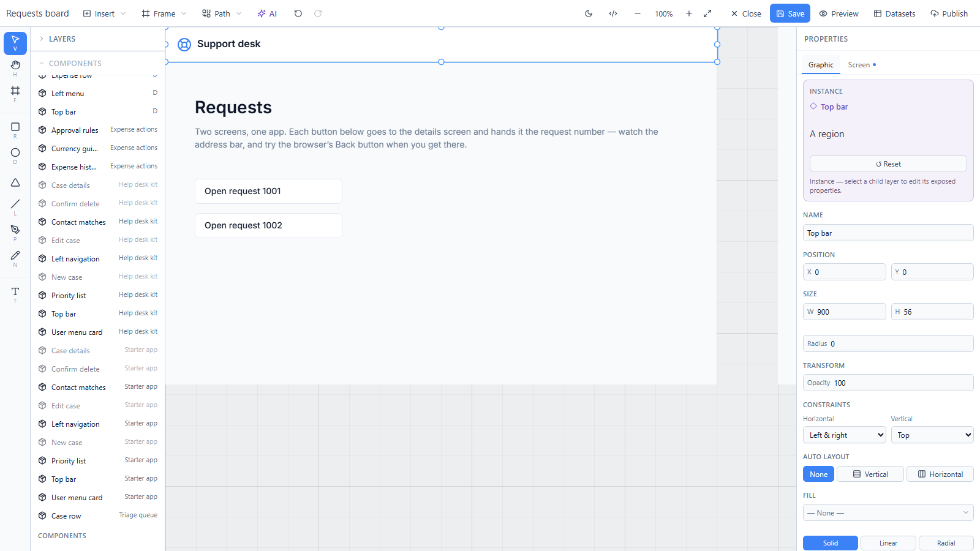The height and width of the screenshot is (551, 980).
Task: Choose Linear fill type
Action: pyautogui.click(x=888, y=543)
